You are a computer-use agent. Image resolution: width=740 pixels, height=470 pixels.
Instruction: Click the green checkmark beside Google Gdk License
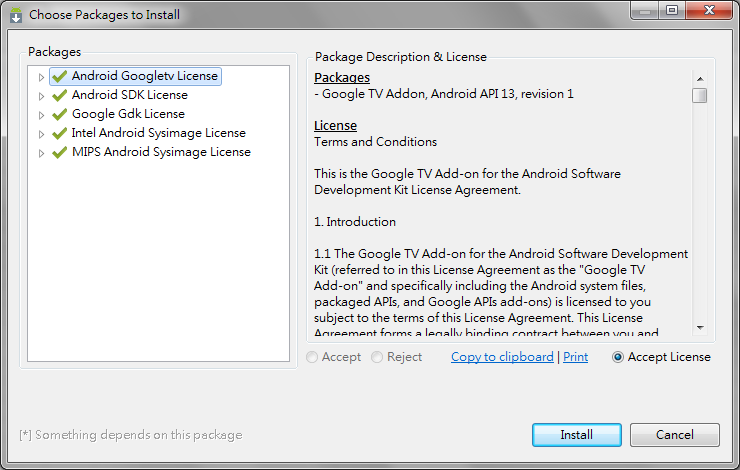pyautogui.click(x=59, y=114)
